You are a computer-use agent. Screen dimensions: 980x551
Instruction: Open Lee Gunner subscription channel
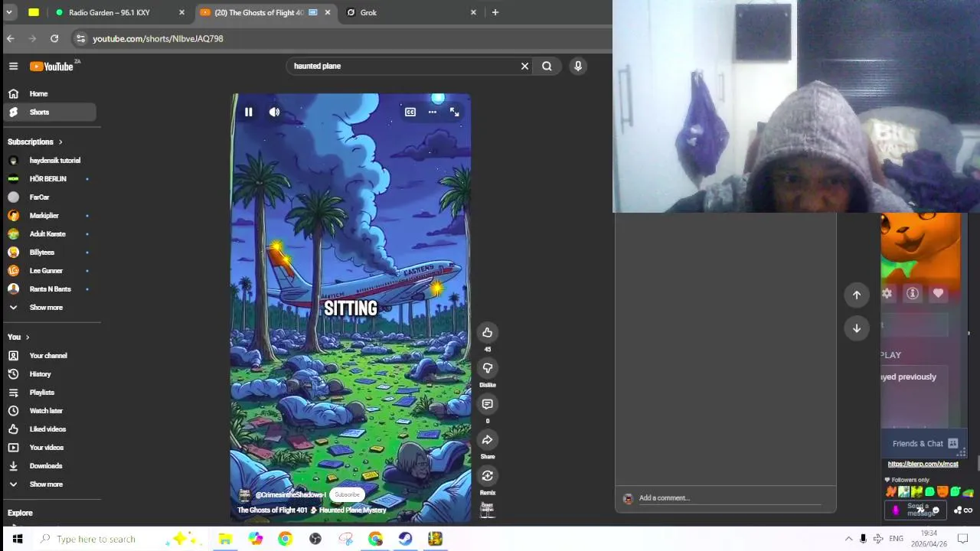pos(48,271)
